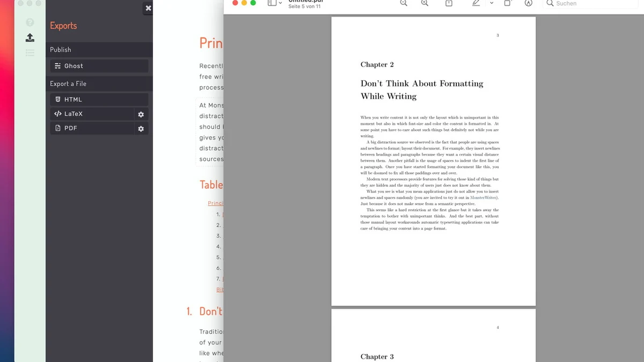Click the Share icon in Preview toolbar

[449, 3]
